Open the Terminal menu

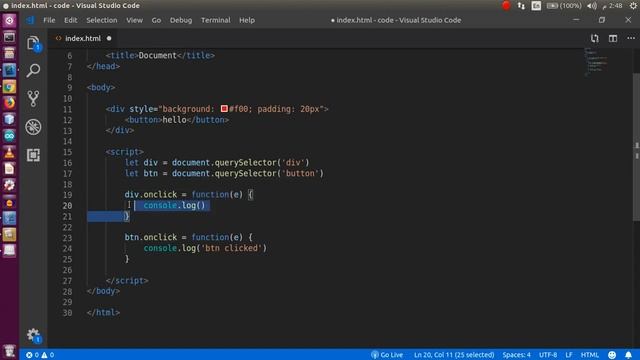[x=216, y=20]
